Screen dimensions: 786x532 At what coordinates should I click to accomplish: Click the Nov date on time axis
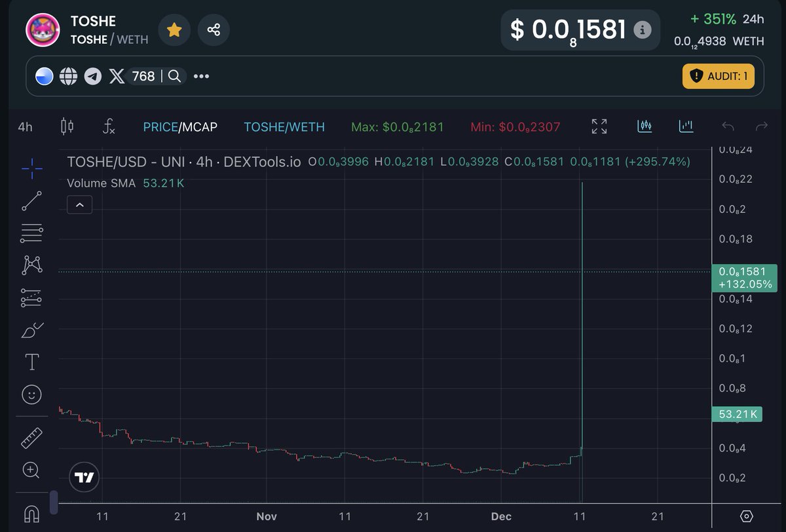[266, 516]
